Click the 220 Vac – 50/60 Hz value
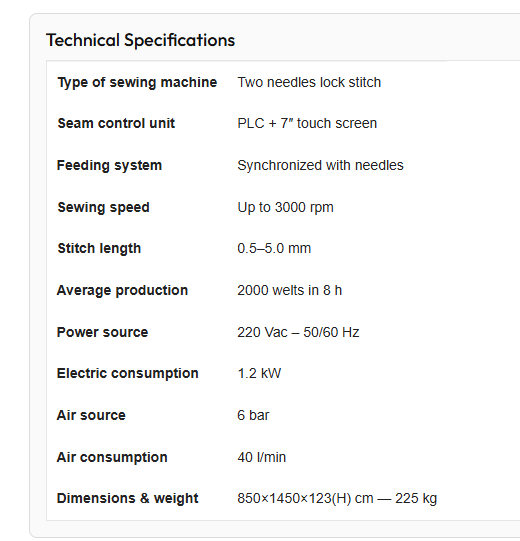The height and width of the screenshot is (541, 520). coord(298,332)
